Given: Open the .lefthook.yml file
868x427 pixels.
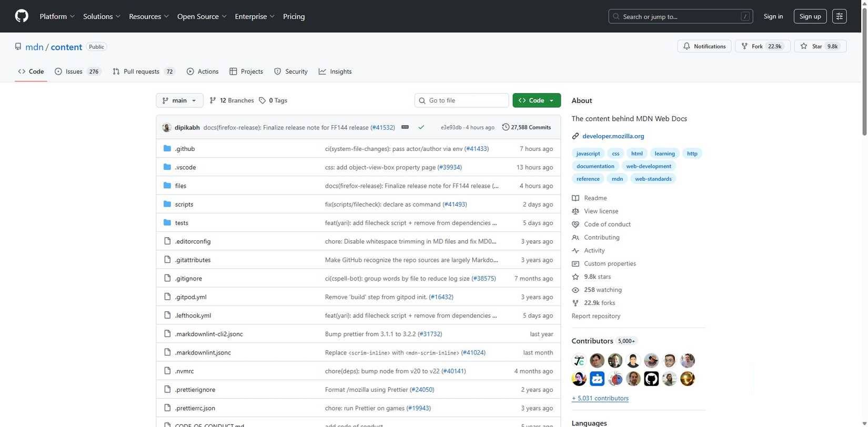Looking at the screenshot, I should [x=193, y=316].
